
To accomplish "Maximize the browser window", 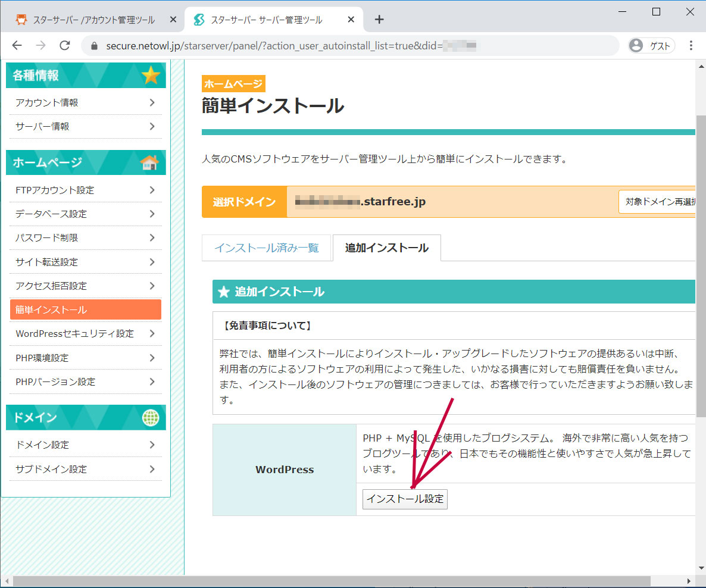I will pyautogui.click(x=656, y=12).
